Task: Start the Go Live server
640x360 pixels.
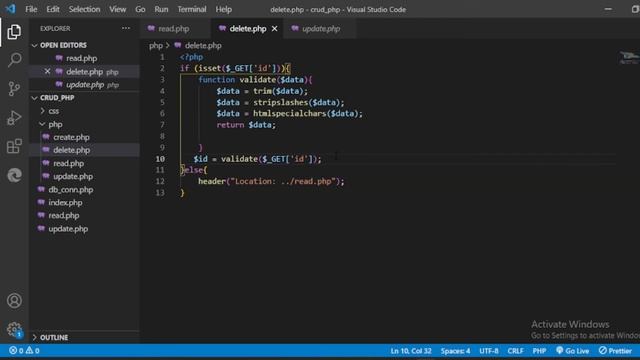Action: tap(572, 351)
